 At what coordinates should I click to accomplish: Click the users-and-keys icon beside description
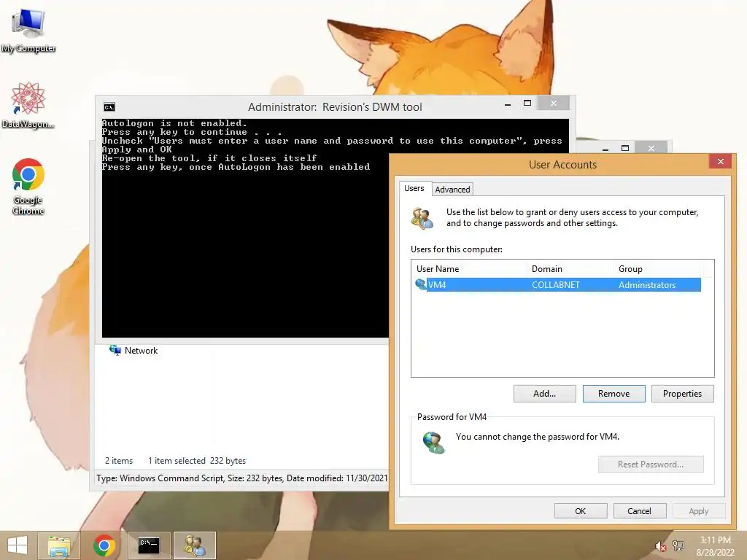(x=422, y=219)
